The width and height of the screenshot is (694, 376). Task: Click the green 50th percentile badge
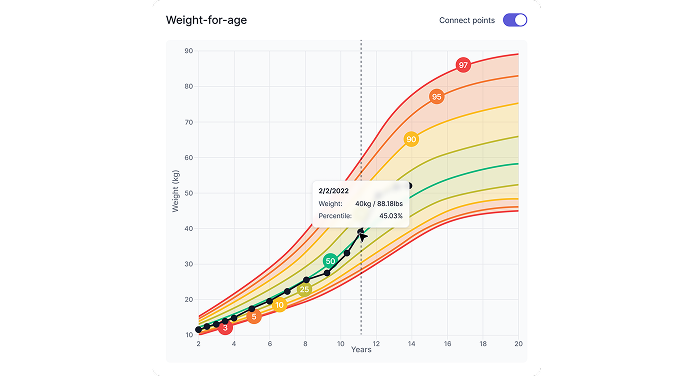tap(330, 261)
